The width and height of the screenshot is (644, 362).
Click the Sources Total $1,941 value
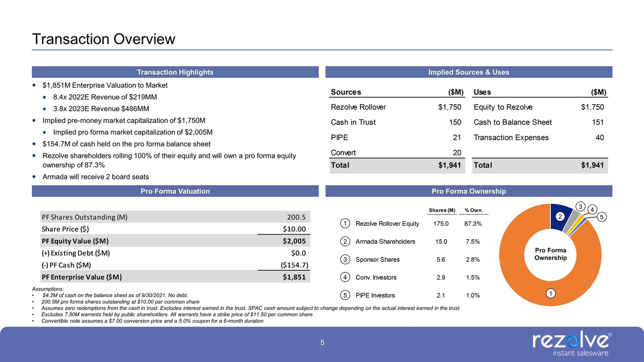click(x=450, y=165)
